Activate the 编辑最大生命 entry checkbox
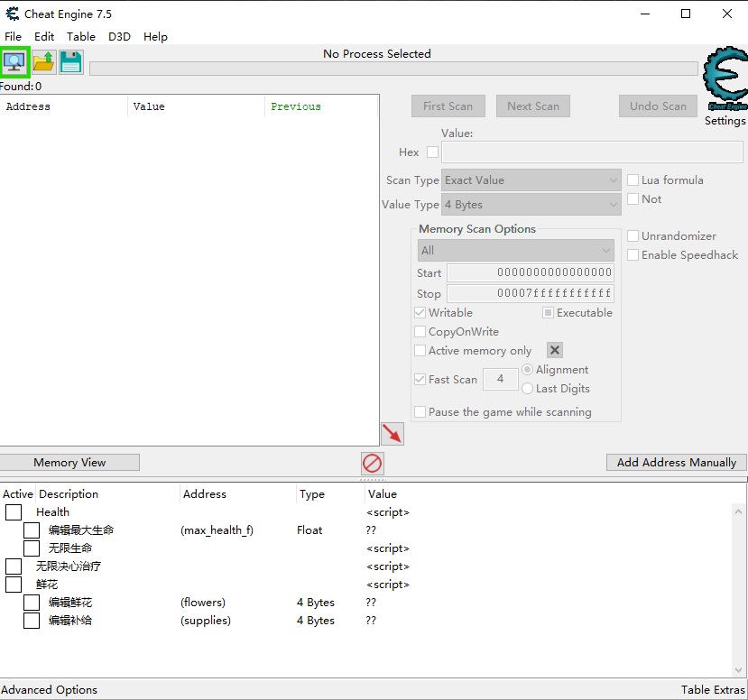 (x=32, y=530)
